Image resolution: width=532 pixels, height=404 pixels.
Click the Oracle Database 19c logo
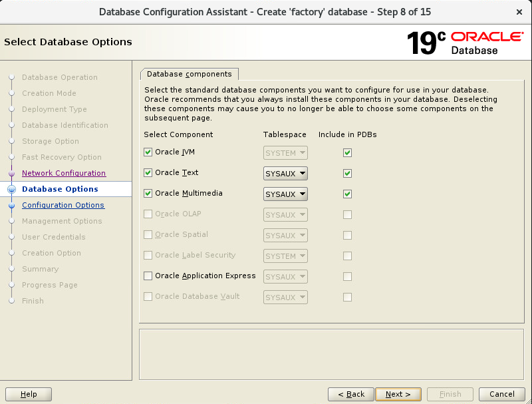(465, 43)
